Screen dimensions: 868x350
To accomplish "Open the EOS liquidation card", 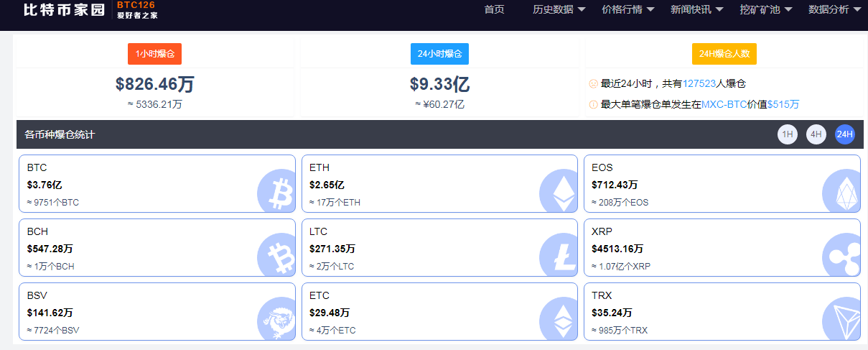I will point(722,184).
